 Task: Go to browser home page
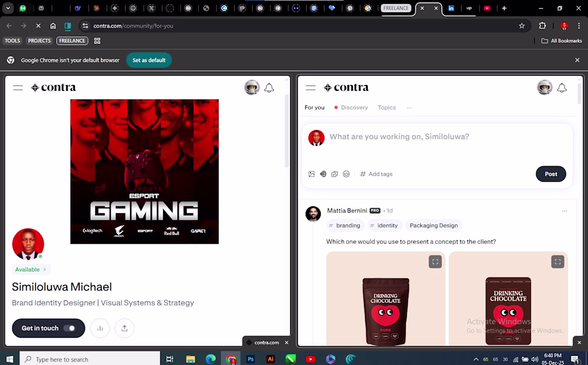point(53,26)
